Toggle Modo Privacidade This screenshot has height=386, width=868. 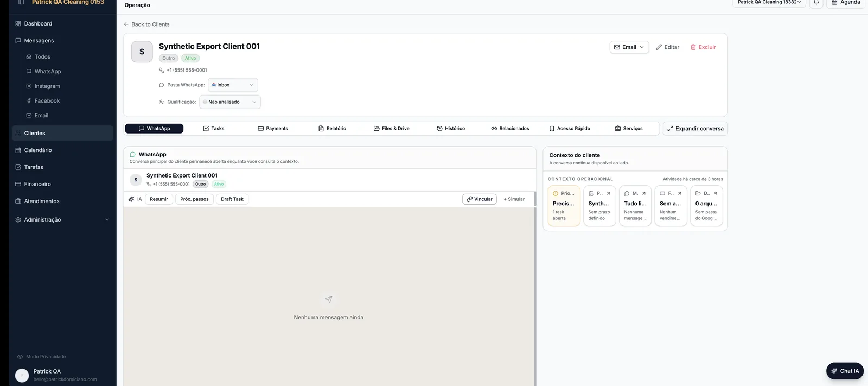42,357
